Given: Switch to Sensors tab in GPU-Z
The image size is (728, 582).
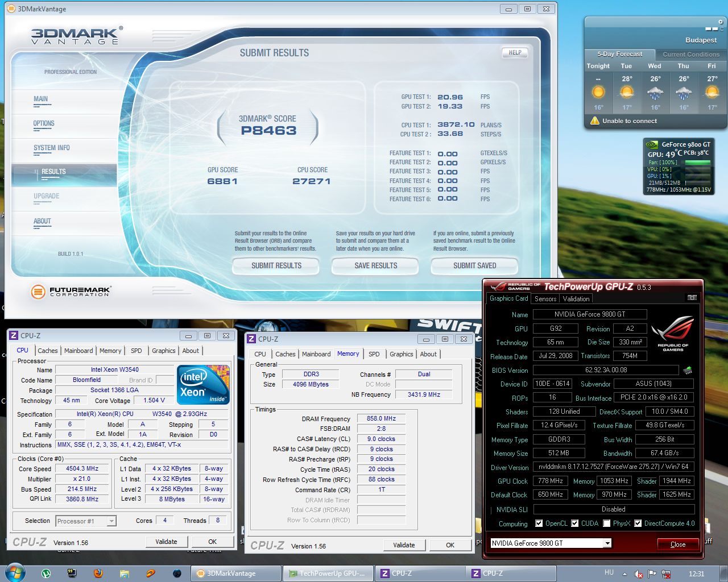Looking at the screenshot, I should click(x=545, y=299).
